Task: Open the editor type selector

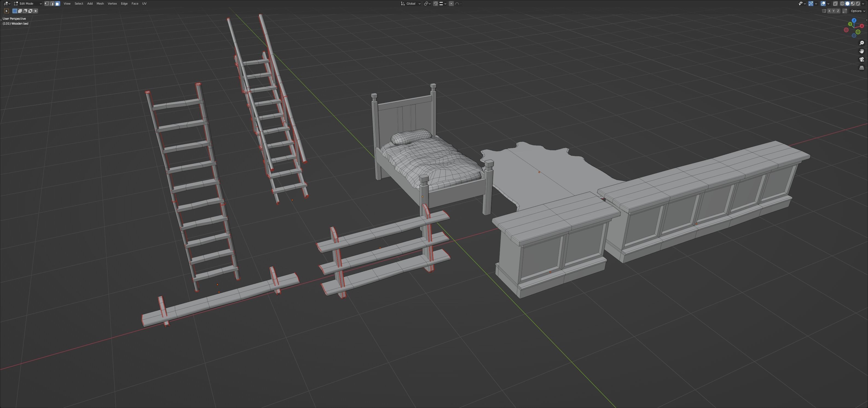Action: [x=6, y=3]
